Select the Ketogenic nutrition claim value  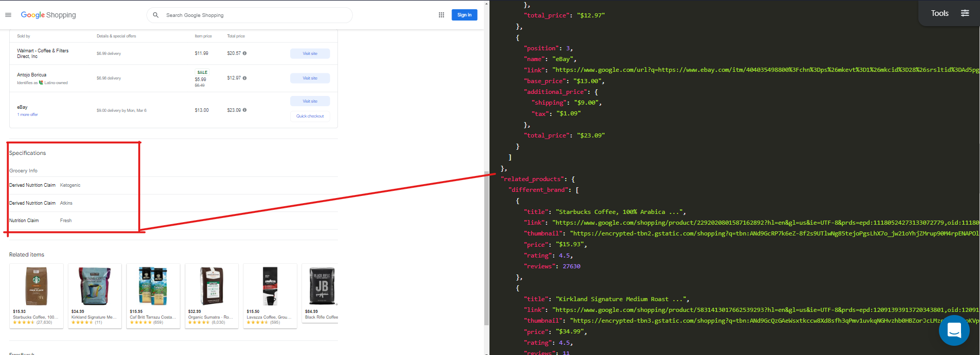pyautogui.click(x=70, y=185)
